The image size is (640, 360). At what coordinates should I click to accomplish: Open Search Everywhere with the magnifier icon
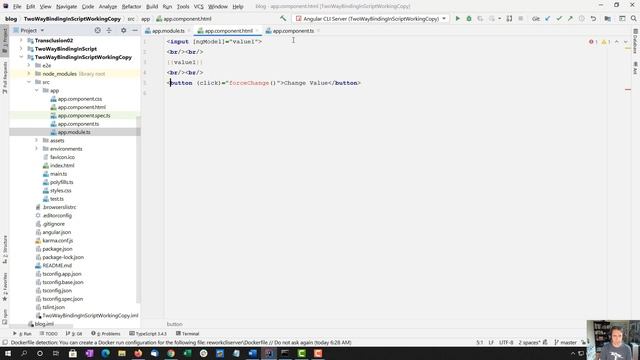(x=633, y=19)
